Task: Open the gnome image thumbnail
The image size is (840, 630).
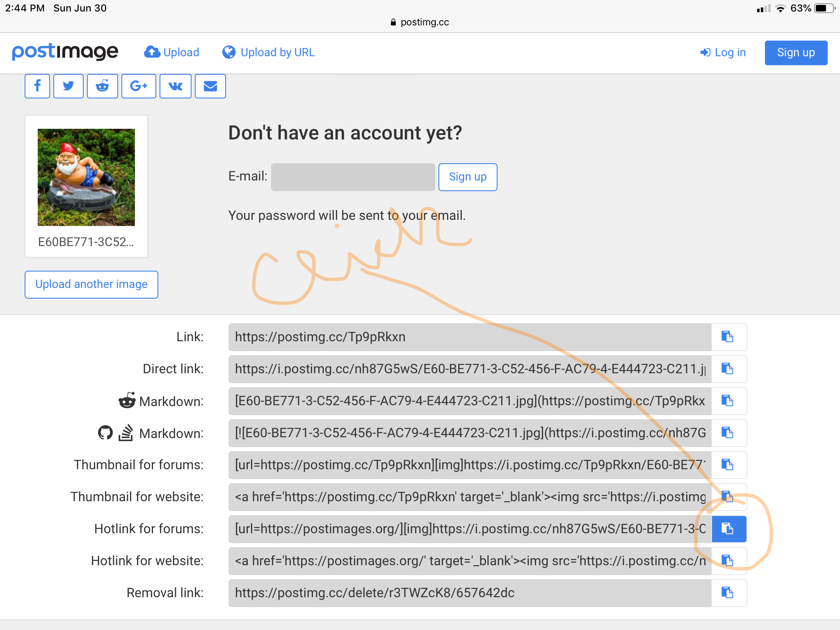Action: (x=86, y=177)
